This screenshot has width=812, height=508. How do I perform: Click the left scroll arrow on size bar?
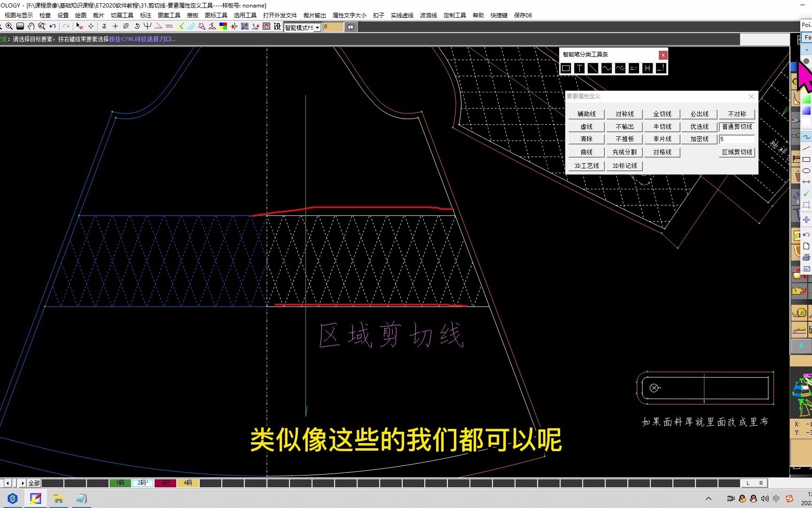tap(8, 483)
